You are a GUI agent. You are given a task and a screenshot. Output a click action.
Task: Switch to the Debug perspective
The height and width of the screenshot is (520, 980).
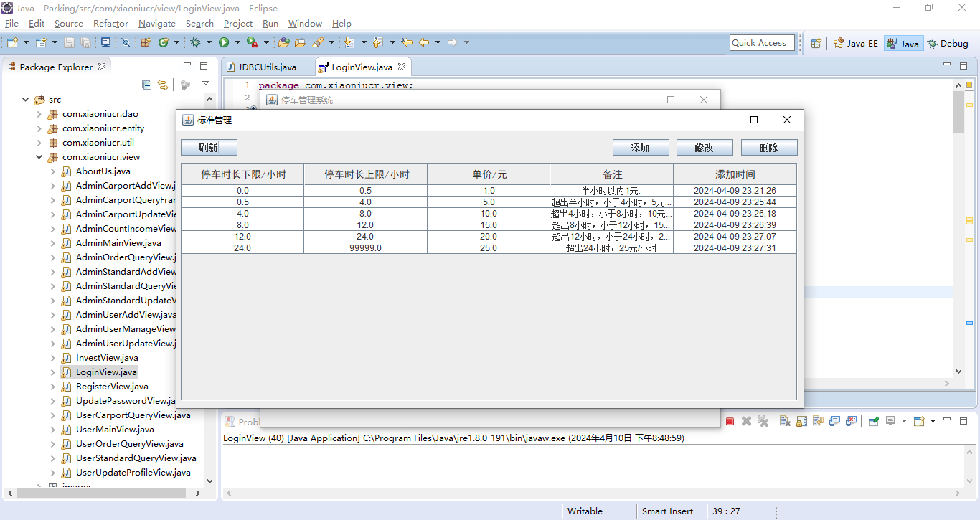click(x=948, y=43)
